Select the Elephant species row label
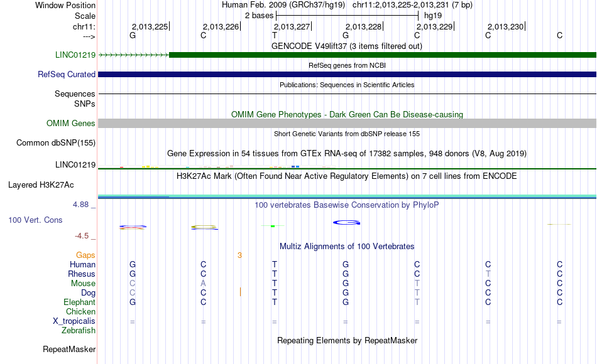 [x=79, y=302]
